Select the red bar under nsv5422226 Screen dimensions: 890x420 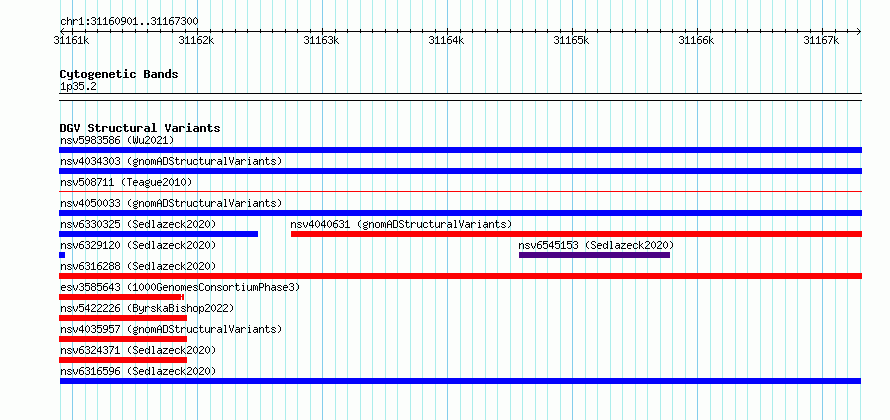[x=123, y=318]
